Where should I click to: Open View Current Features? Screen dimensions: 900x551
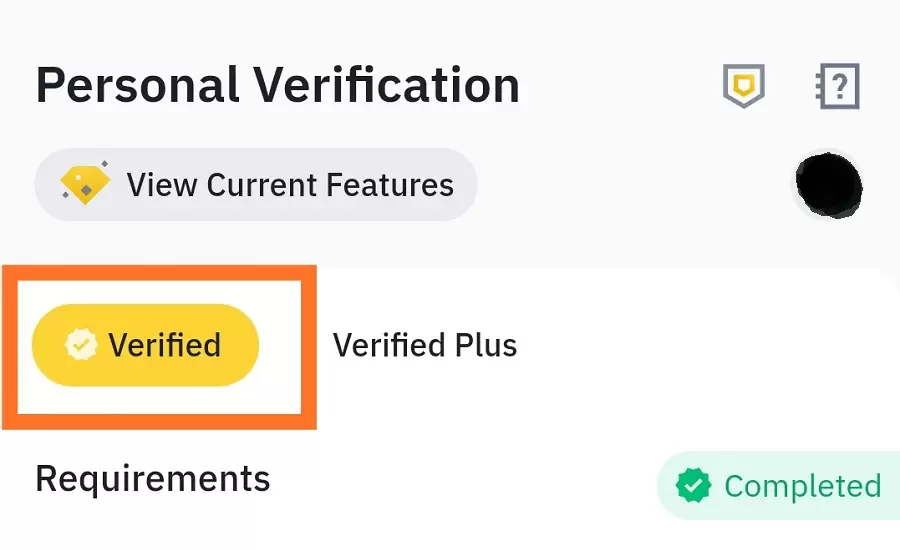pyautogui.click(x=255, y=185)
